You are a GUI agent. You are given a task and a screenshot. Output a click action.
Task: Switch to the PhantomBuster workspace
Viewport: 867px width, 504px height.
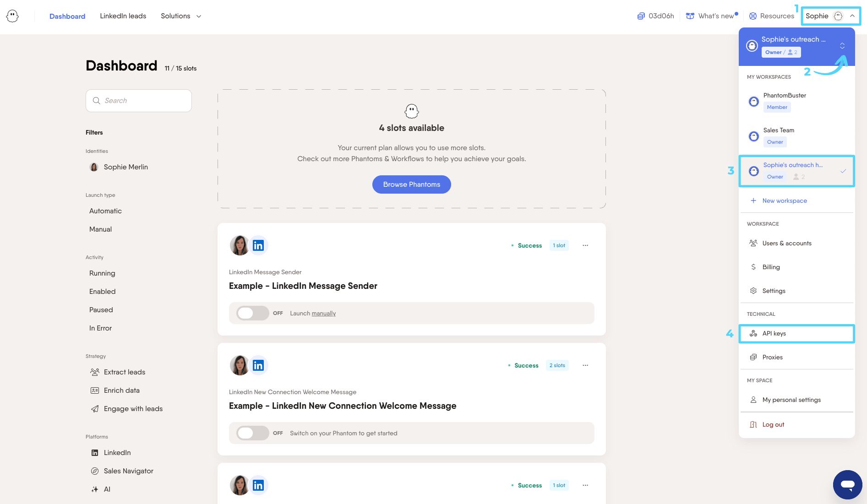pyautogui.click(x=797, y=101)
